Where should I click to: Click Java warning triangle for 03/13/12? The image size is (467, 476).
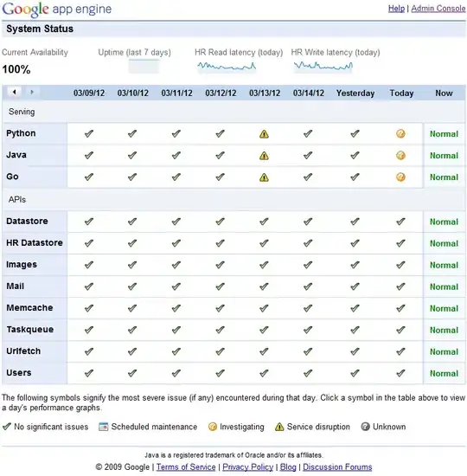(x=264, y=156)
